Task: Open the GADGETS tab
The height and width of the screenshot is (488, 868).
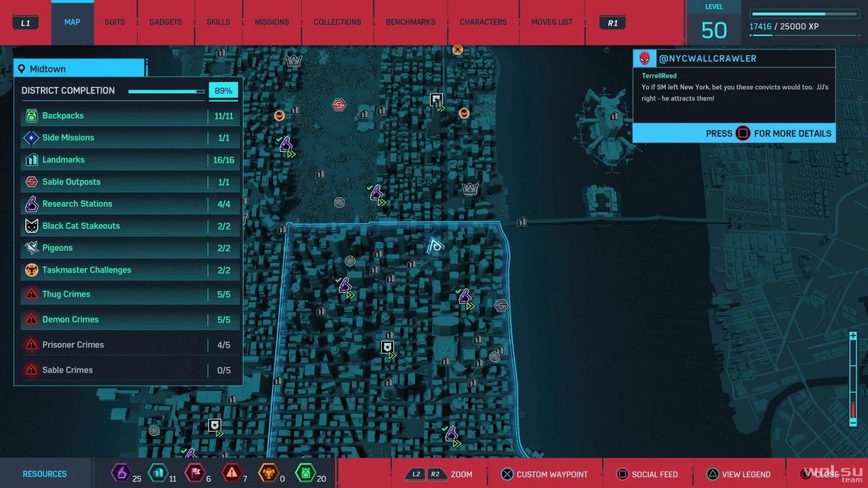Action: pyautogui.click(x=165, y=22)
